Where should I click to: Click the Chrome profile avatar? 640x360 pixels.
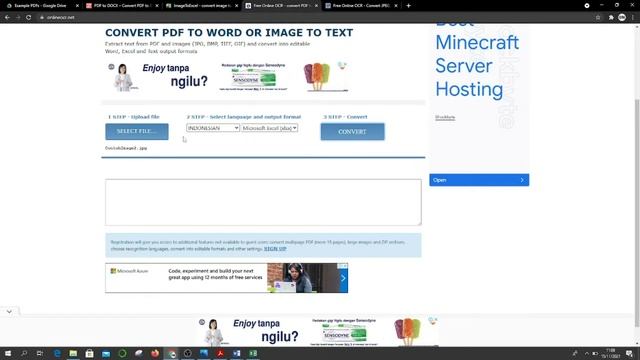[x=622, y=17]
